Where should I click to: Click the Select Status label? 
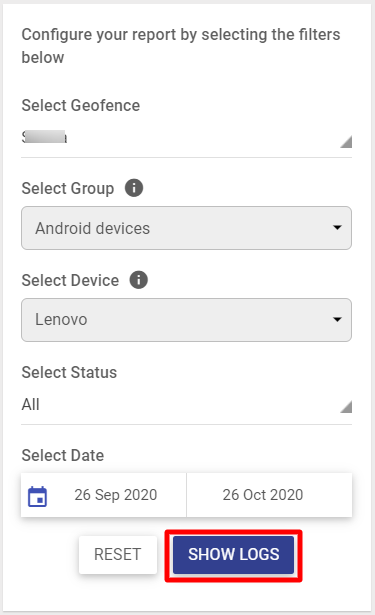click(x=69, y=372)
